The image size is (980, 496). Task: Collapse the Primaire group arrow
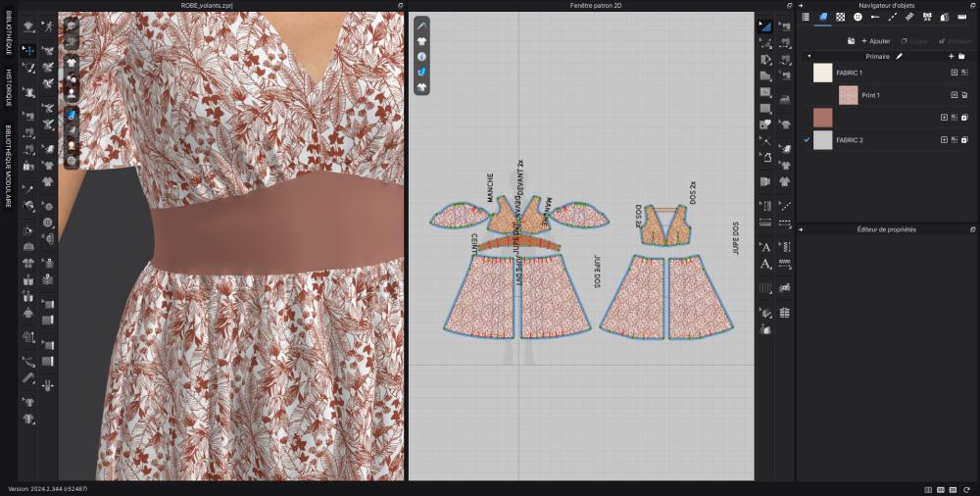(808, 57)
